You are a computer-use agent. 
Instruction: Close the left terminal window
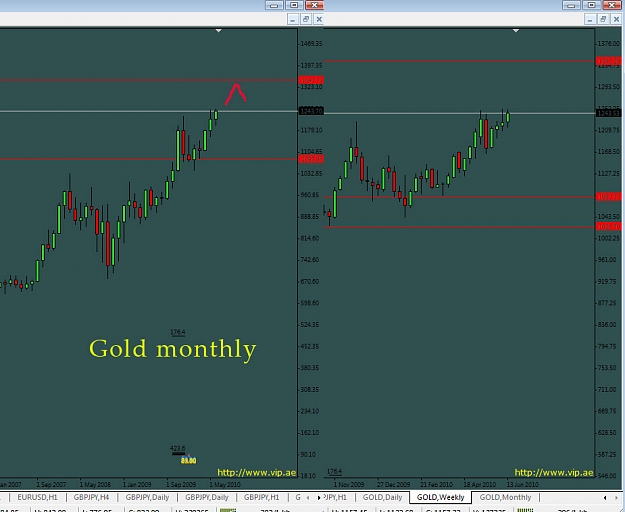point(314,5)
